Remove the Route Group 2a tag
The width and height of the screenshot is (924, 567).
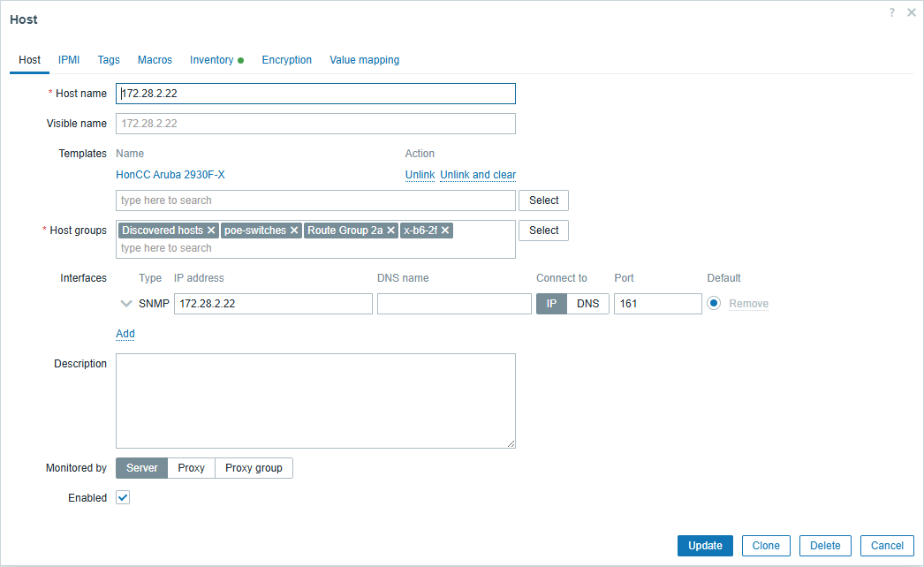[390, 231]
